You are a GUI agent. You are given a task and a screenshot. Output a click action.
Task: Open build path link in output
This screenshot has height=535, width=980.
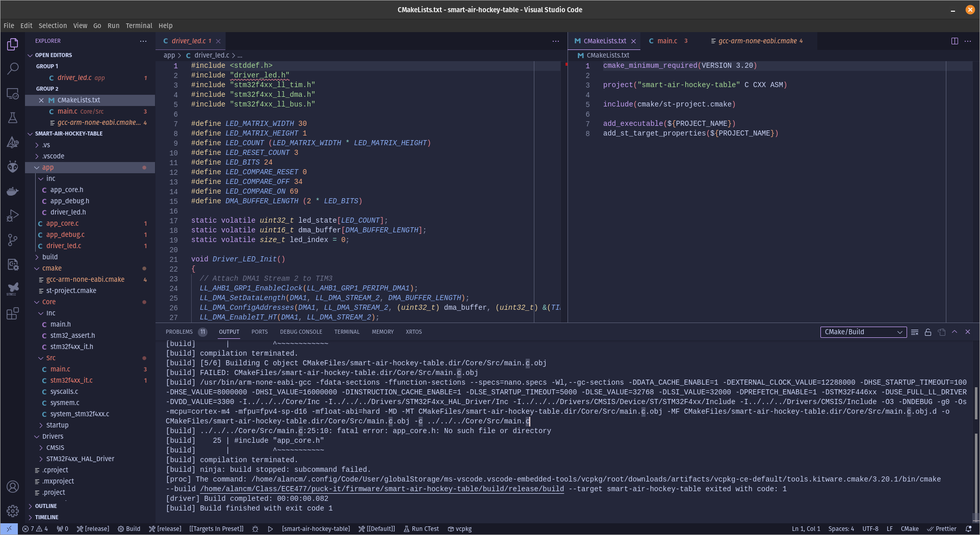(382, 489)
